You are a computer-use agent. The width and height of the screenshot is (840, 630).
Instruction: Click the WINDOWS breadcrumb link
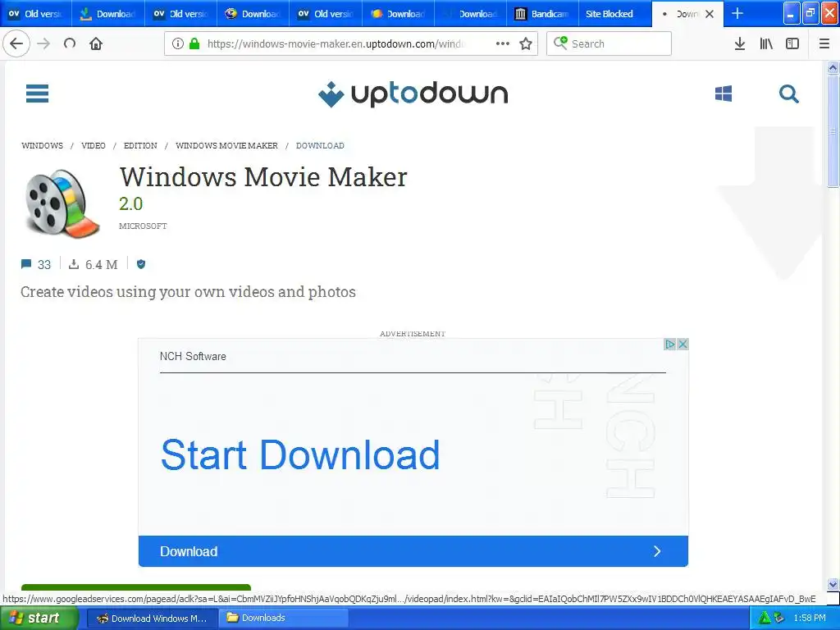[x=43, y=146]
